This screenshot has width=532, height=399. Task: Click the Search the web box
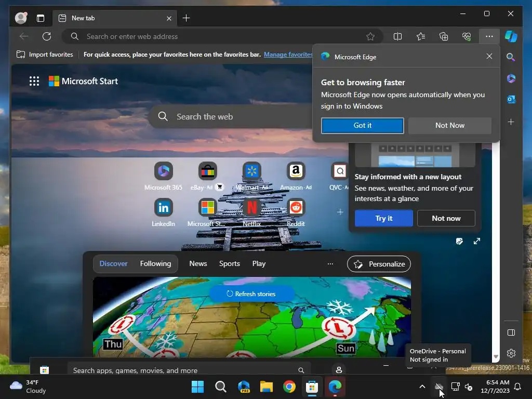231,117
